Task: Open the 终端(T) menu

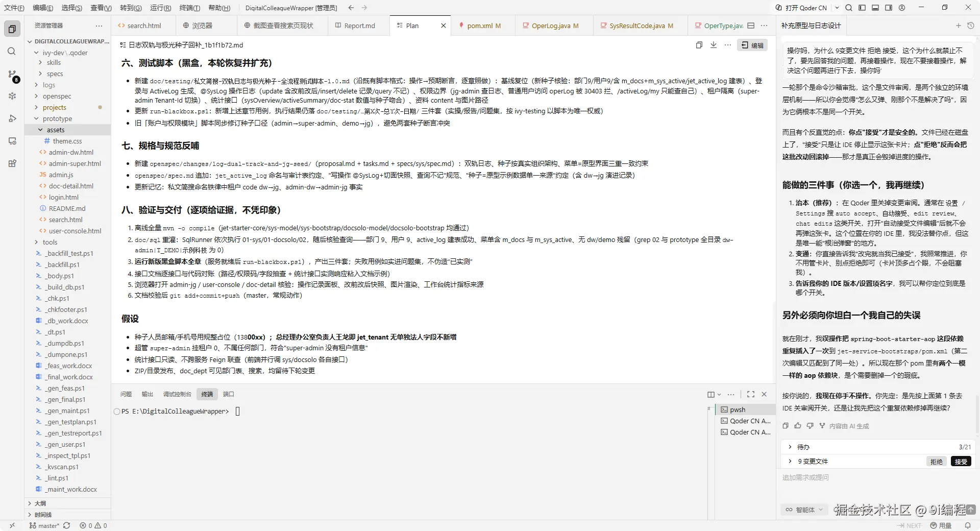Action: coord(189,8)
